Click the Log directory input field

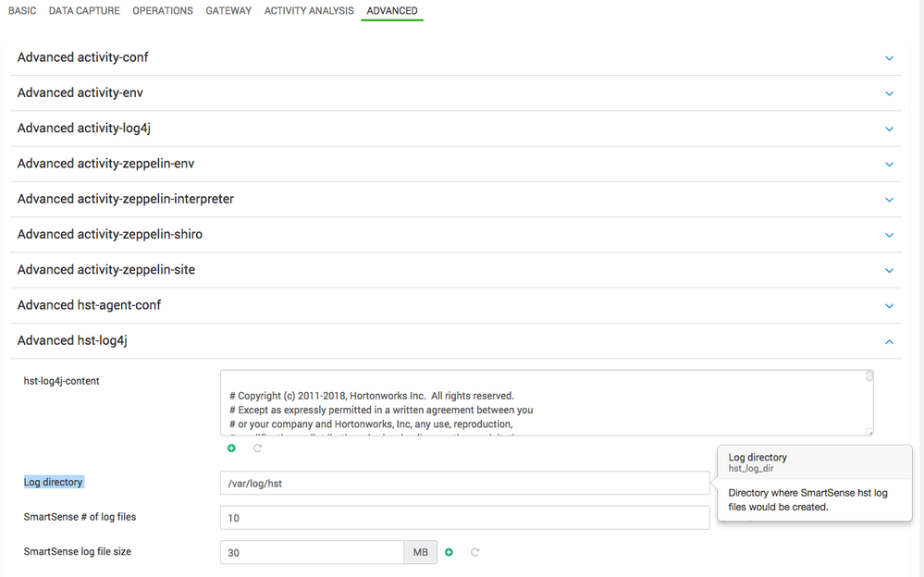[x=464, y=483]
